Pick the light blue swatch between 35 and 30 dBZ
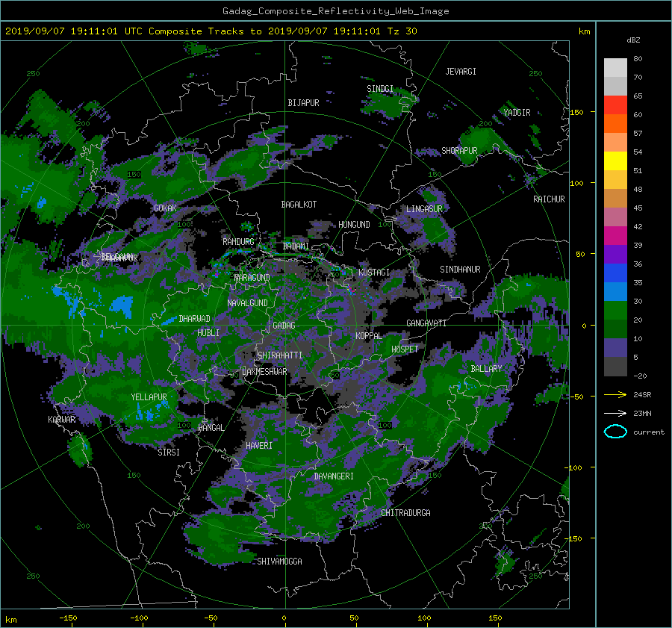Viewport: 672px width, 628px height. point(615,291)
